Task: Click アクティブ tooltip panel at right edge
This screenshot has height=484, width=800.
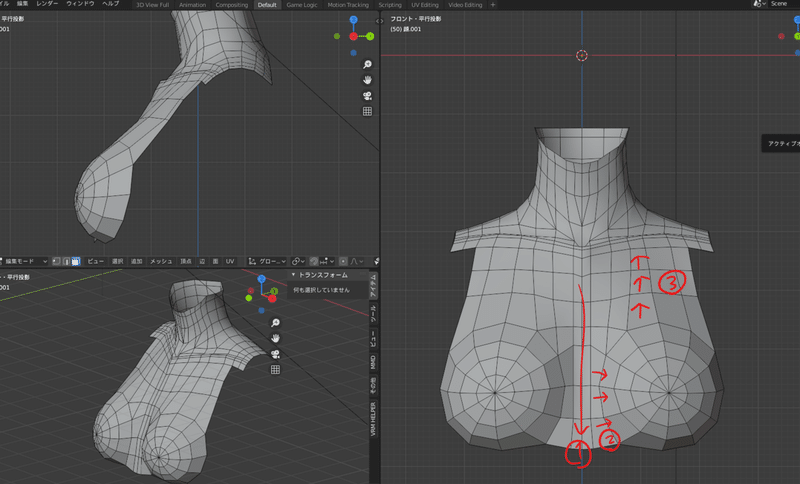Action: pos(781,143)
